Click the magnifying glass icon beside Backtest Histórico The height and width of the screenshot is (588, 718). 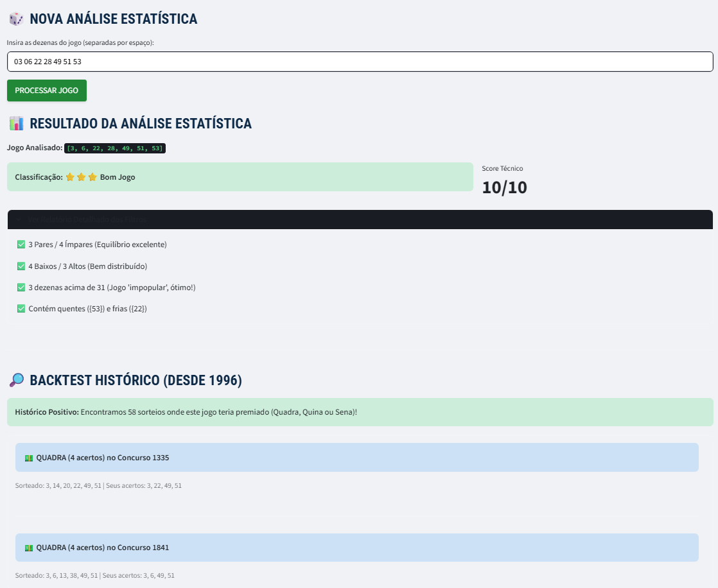(x=17, y=380)
